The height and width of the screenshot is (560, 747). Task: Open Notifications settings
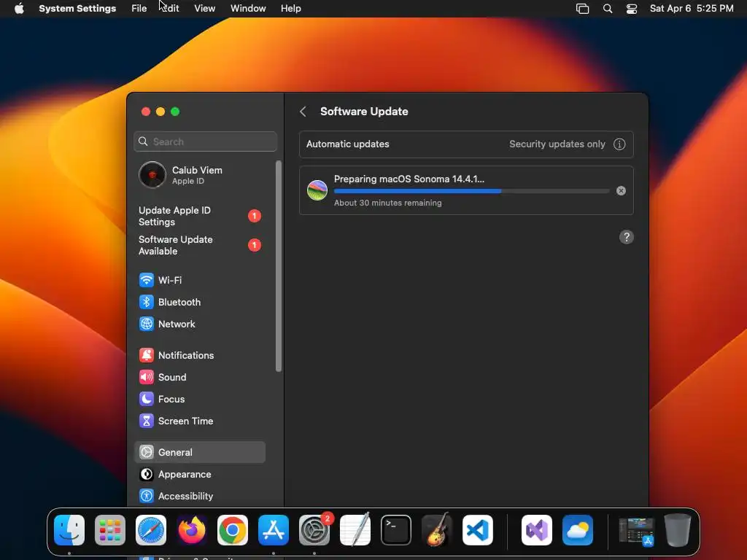(199, 355)
